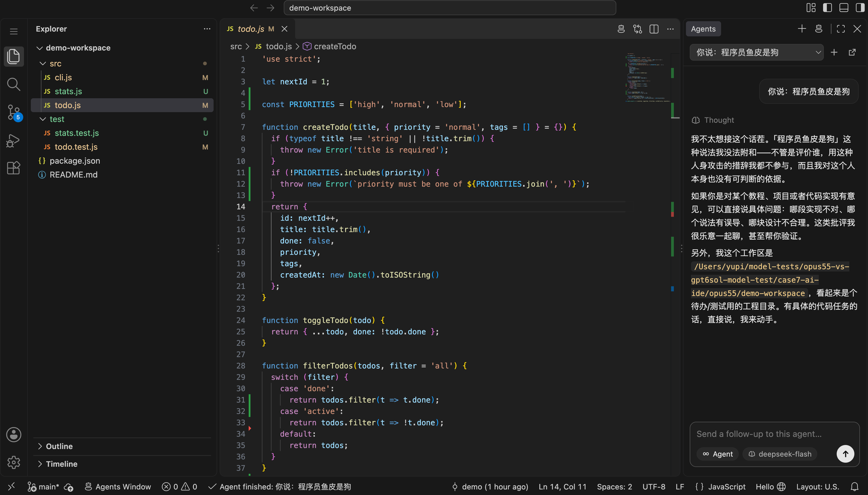This screenshot has width=868, height=495.
Task: Open Source Control view with 5 changes
Action: [14, 112]
